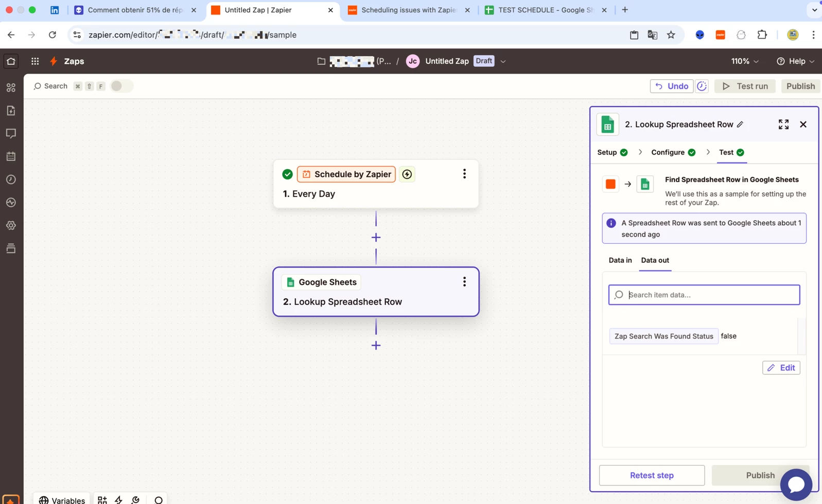Click the Zaps lightning logo
The height and width of the screenshot is (504, 822).
54,61
